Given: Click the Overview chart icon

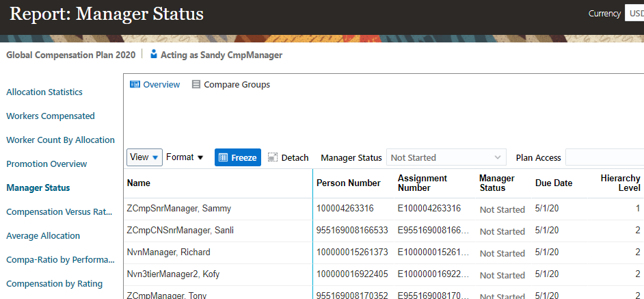Looking at the screenshot, I should point(135,85).
